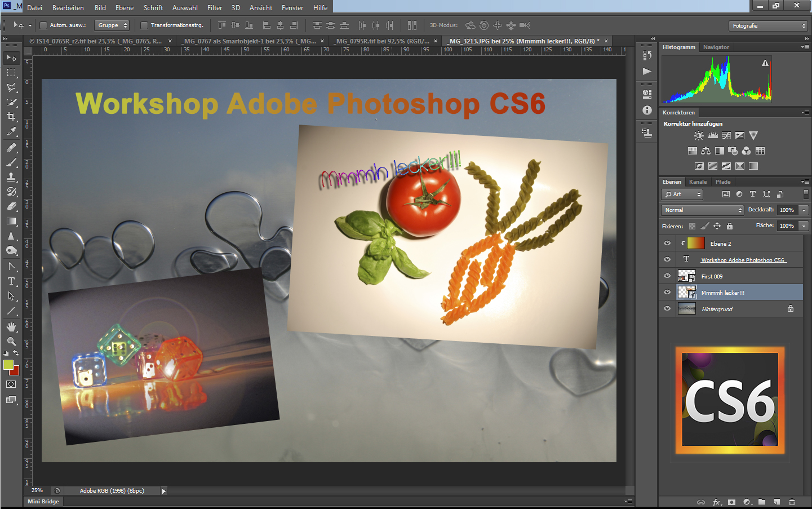Screen dimensions: 812x509
Task: Select the Rectangular Marquee tool
Action: click(x=11, y=73)
